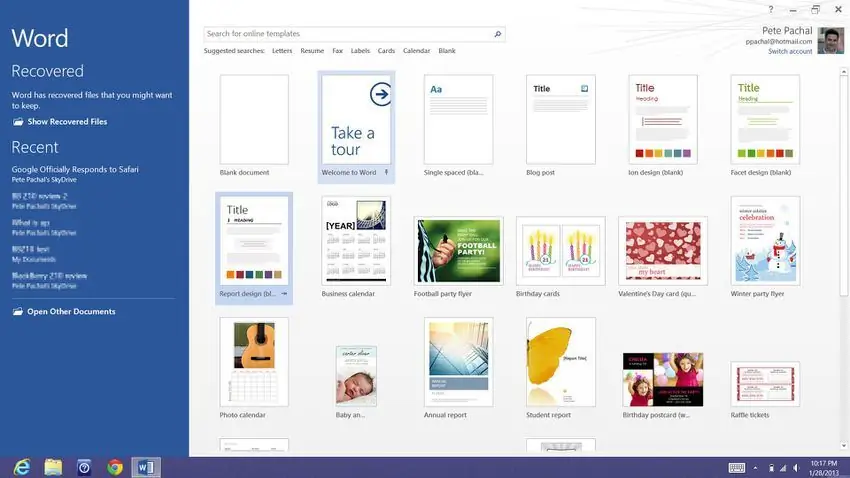
Task: Click Open Other Documents
Action: click(71, 311)
